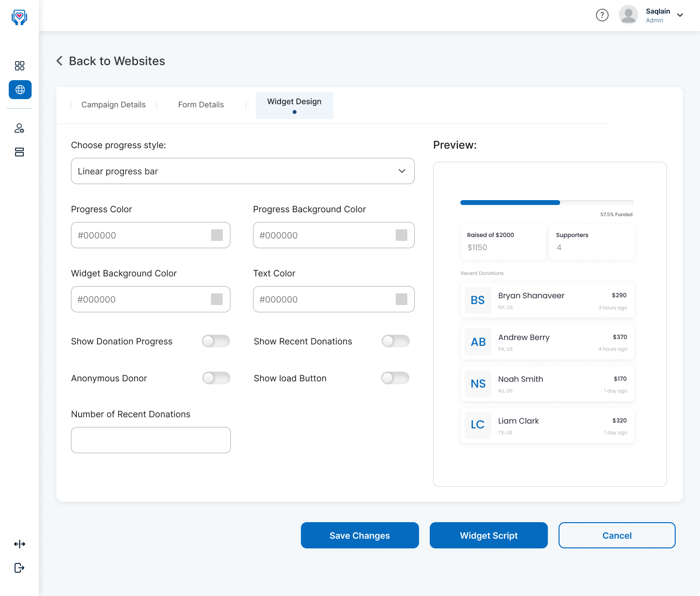This screenshot has height=596, width=700.
Task: Open the Progress Color swatch picker
Action: [217, 235]
